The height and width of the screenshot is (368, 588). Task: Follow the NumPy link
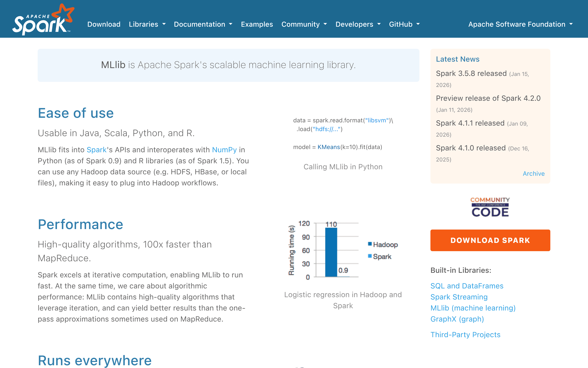[224, 150]
